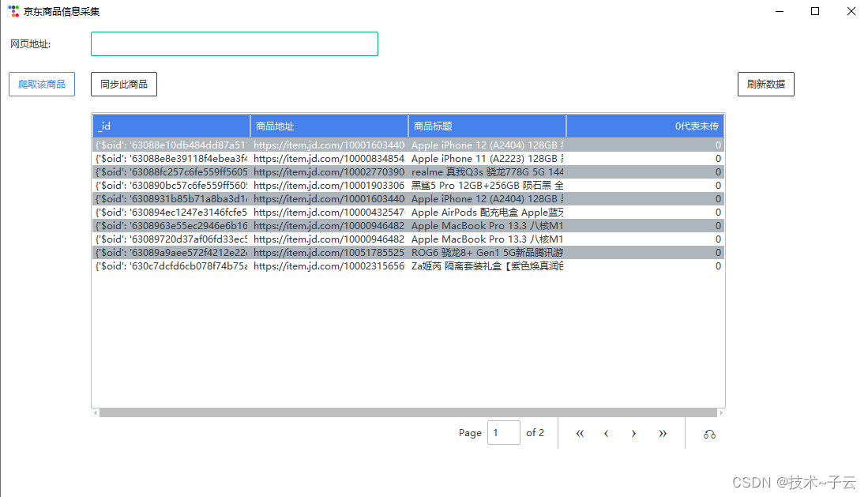Click the 商品地址 column header
868x497 pixels.
pyautogui.click(x=329, y=126)
